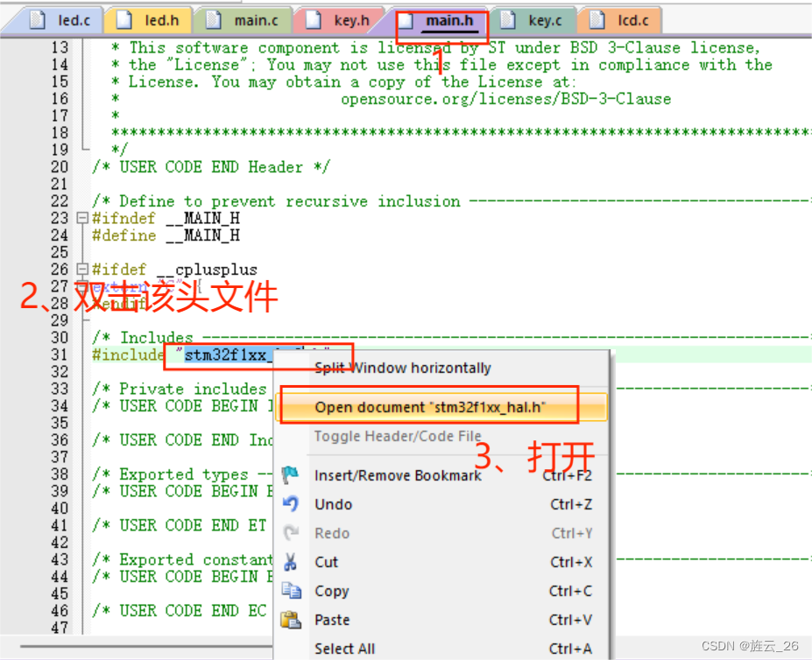Image resolution: width=812 pixels, height=660 pixels.
Task: Click the Redo arrow icon
Action: [x=291, y=532]
